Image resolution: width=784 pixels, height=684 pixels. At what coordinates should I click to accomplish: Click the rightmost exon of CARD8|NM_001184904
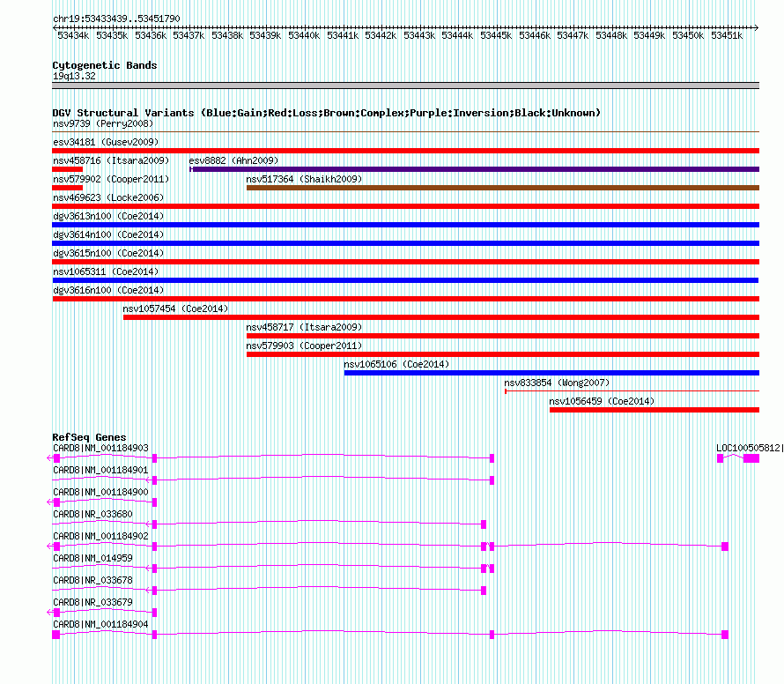point(725,635)
